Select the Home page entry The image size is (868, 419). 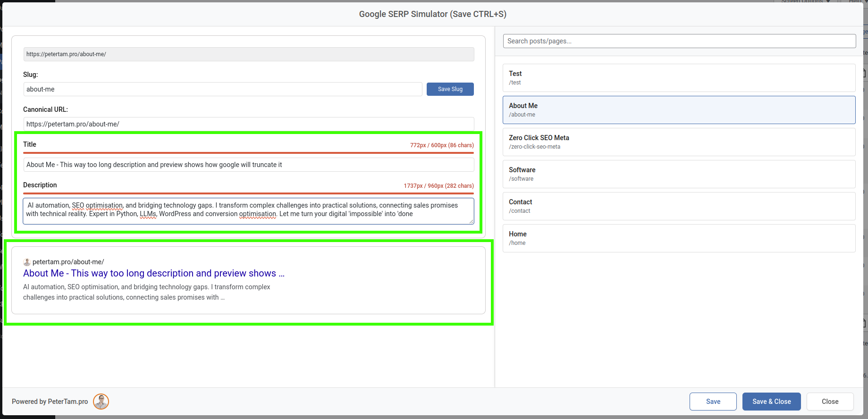[x=679, y=238]
